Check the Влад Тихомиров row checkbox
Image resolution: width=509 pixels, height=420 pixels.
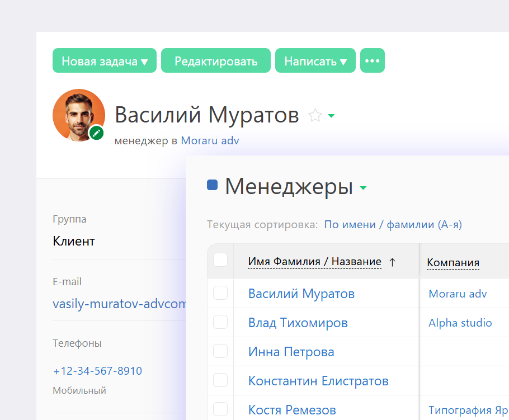[220, 322]
